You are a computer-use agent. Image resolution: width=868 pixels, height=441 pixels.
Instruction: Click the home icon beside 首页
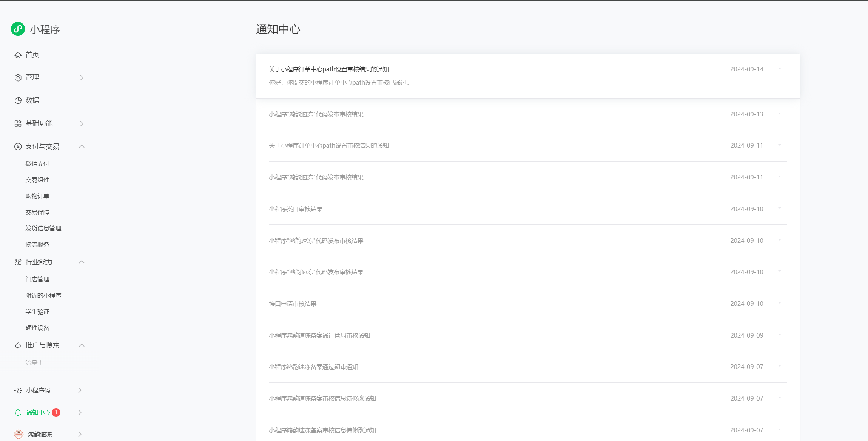click(x=18, y=55)
